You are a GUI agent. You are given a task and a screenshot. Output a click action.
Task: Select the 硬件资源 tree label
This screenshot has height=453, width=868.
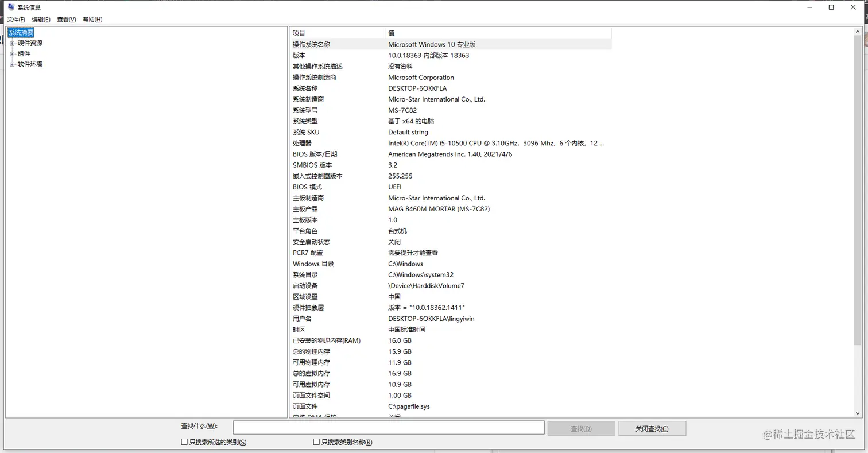tap(30, 43)
